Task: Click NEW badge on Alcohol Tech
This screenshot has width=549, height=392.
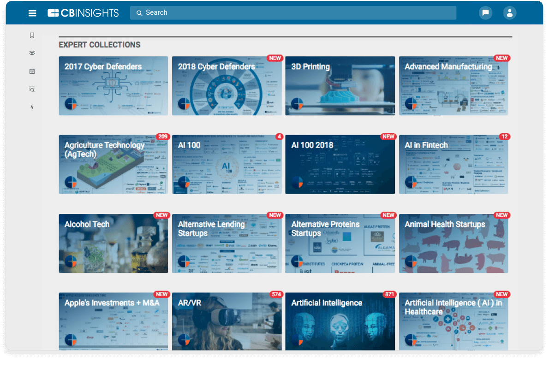Action: click(x=161, y=215)
